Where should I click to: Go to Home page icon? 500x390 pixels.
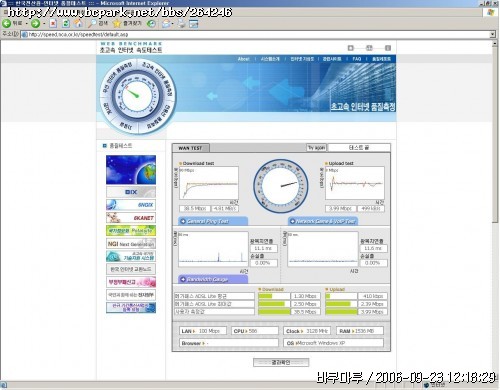78,23
